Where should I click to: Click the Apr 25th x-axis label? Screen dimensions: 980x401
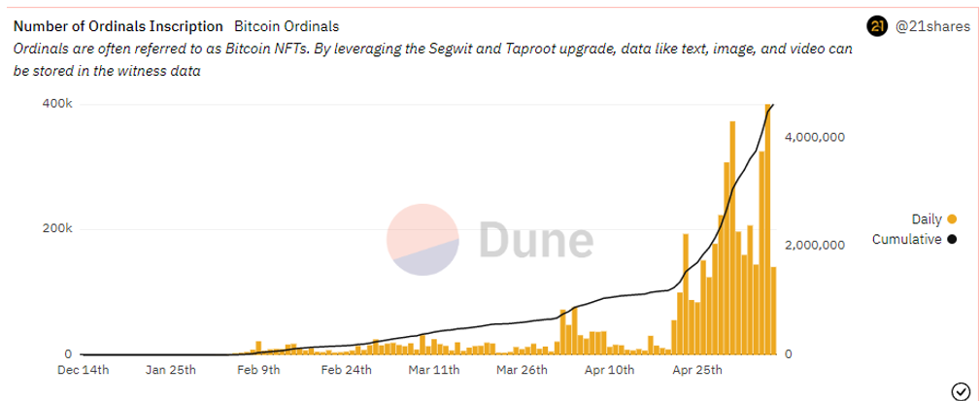point(696,370)
